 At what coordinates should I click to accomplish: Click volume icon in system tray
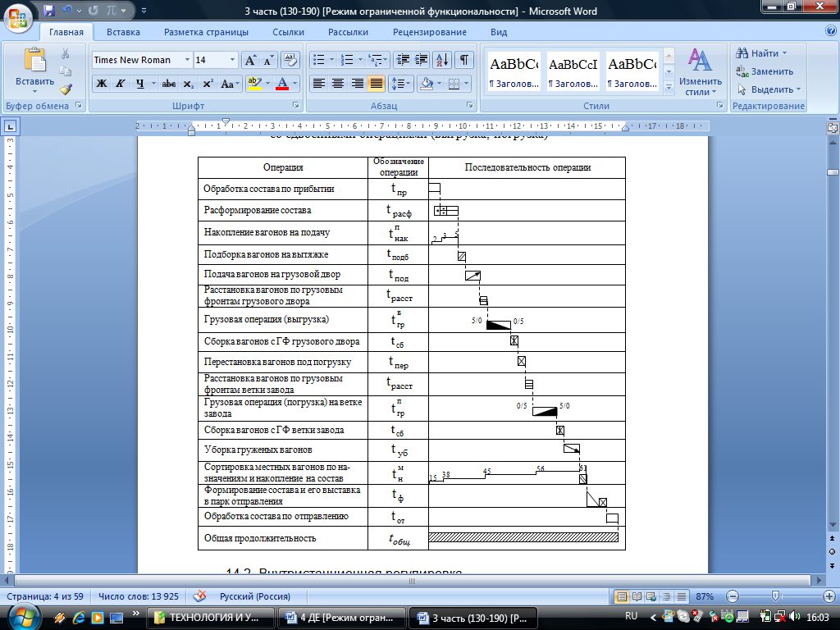[794, 617]
